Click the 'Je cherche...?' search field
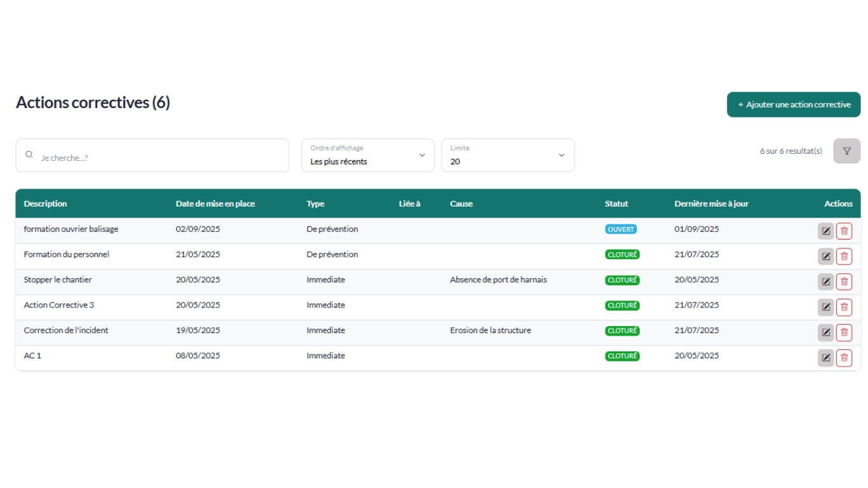The height and width of the screenshot is (488, 868). click(x=153, y=156)
